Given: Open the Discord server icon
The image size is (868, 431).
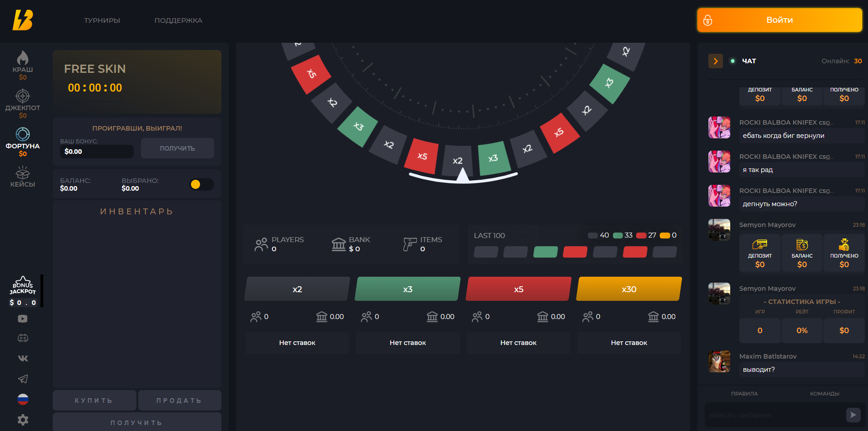Looking at the screenshot, I should tap(23, 338).
